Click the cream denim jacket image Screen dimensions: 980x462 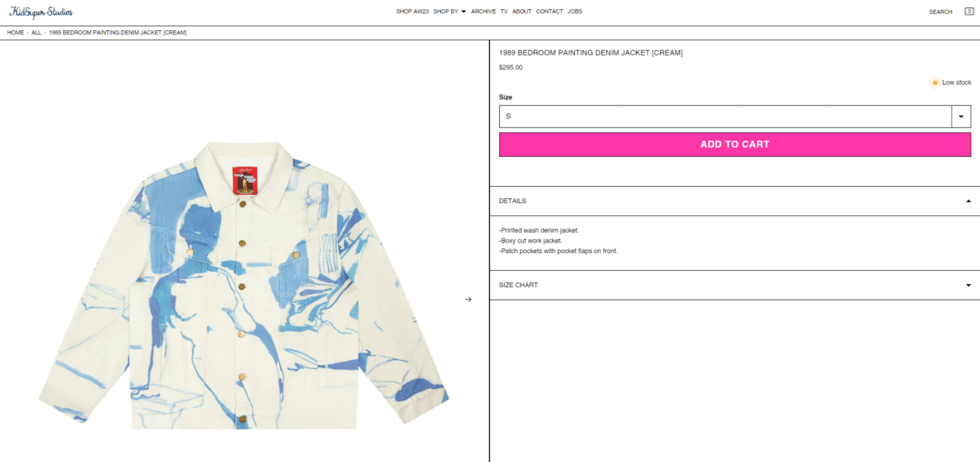[x=243, y=286]
